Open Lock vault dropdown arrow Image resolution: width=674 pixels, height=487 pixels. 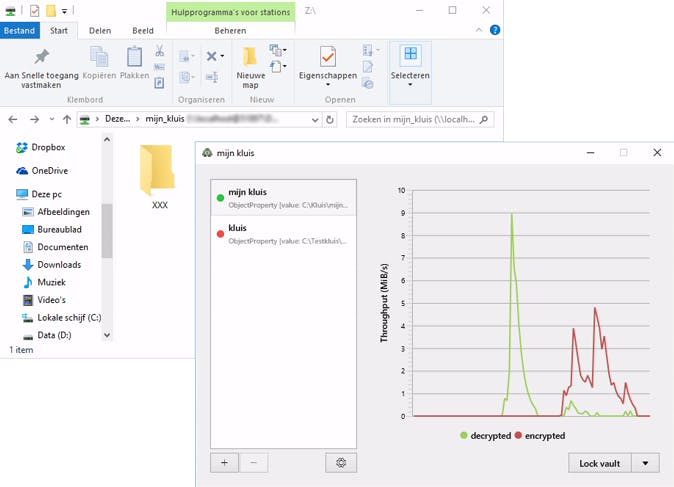point(645,463)
